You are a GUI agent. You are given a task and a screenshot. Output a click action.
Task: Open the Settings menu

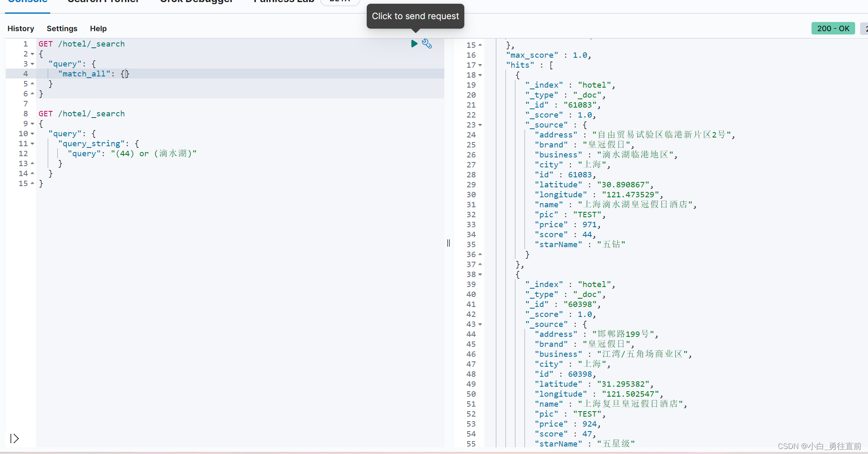click(x=62, y=29)
